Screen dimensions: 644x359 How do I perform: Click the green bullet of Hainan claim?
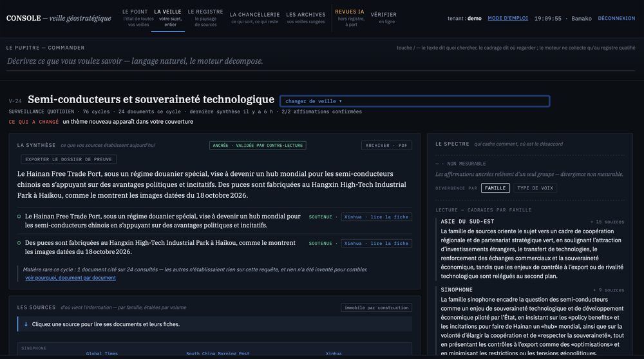[19, 217]
